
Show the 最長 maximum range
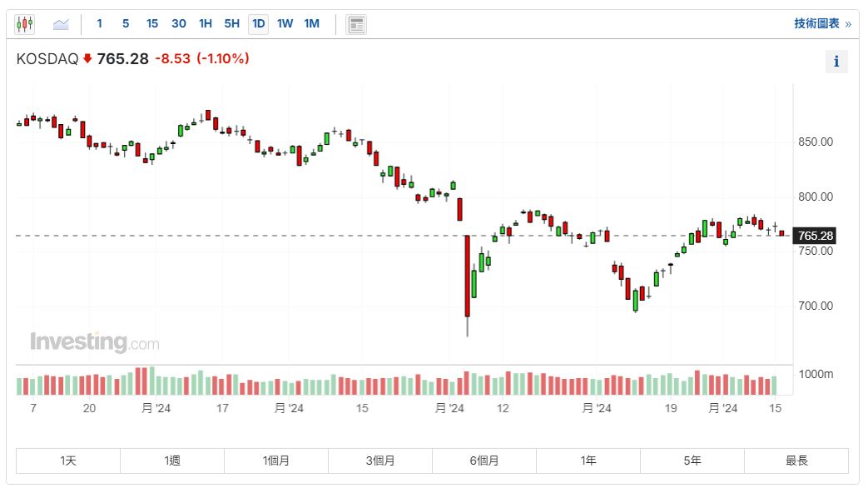click(x=796, y=461)
